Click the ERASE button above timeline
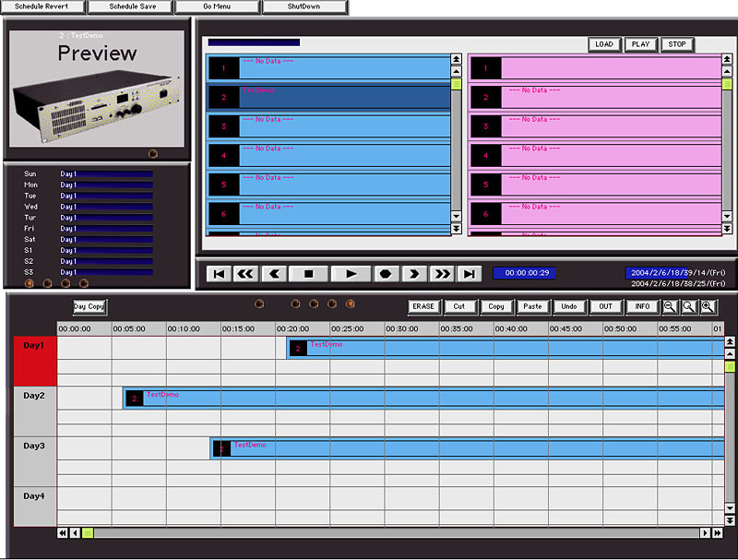 click(423, 306)
